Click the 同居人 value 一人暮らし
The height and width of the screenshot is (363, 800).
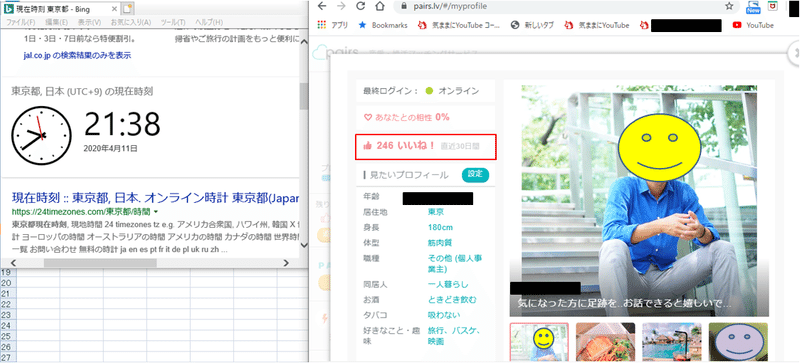coord(447,284)
